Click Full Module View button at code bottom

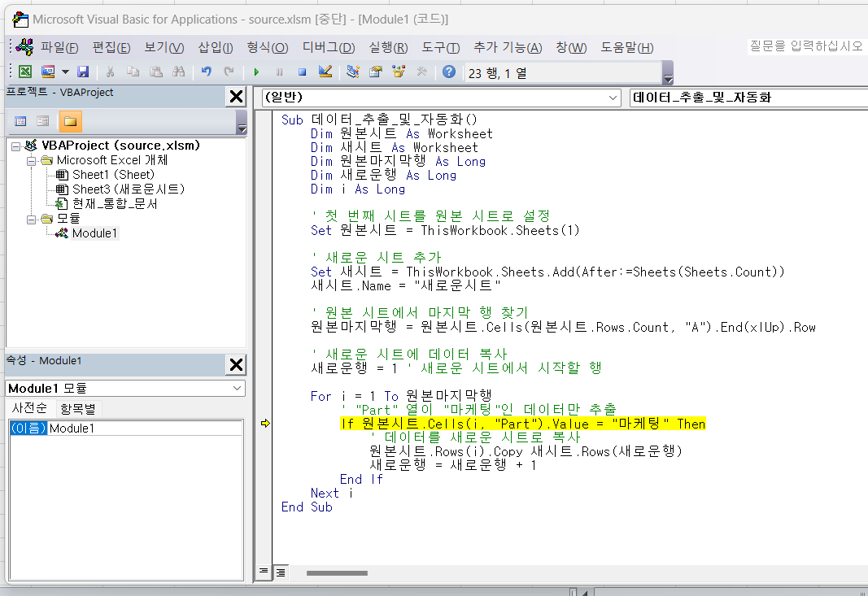(x=281, y=572)
